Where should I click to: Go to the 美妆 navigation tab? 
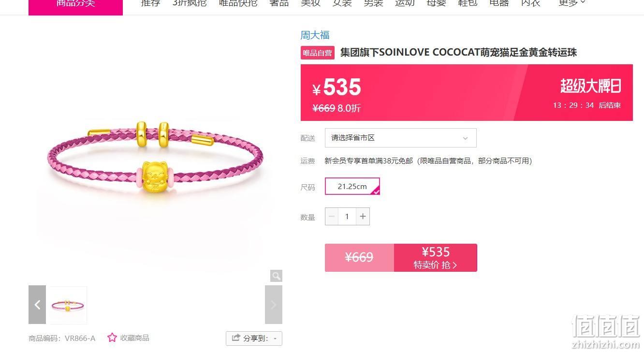(x=310, y=3)
